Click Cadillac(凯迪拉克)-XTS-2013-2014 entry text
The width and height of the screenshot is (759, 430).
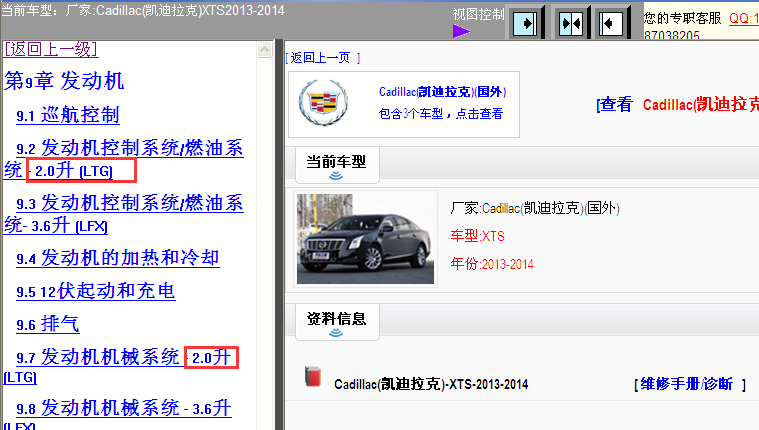tap(431, 384)
